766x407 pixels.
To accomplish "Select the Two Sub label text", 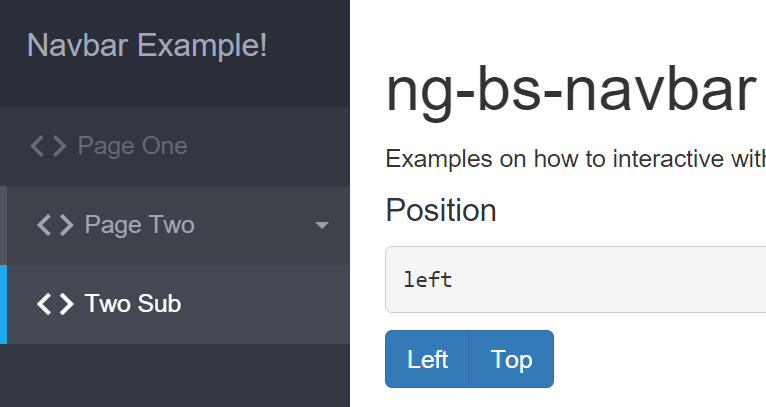I will (133, 304).
